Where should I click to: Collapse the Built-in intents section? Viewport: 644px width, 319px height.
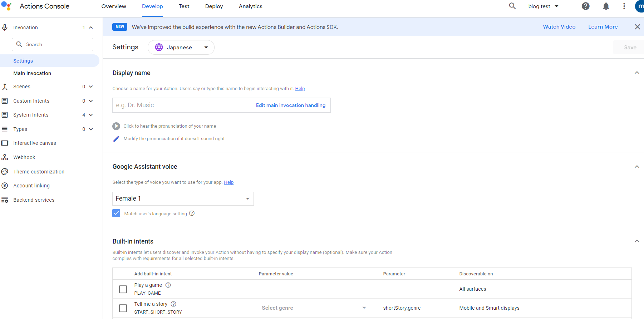(x=637, y=241)
